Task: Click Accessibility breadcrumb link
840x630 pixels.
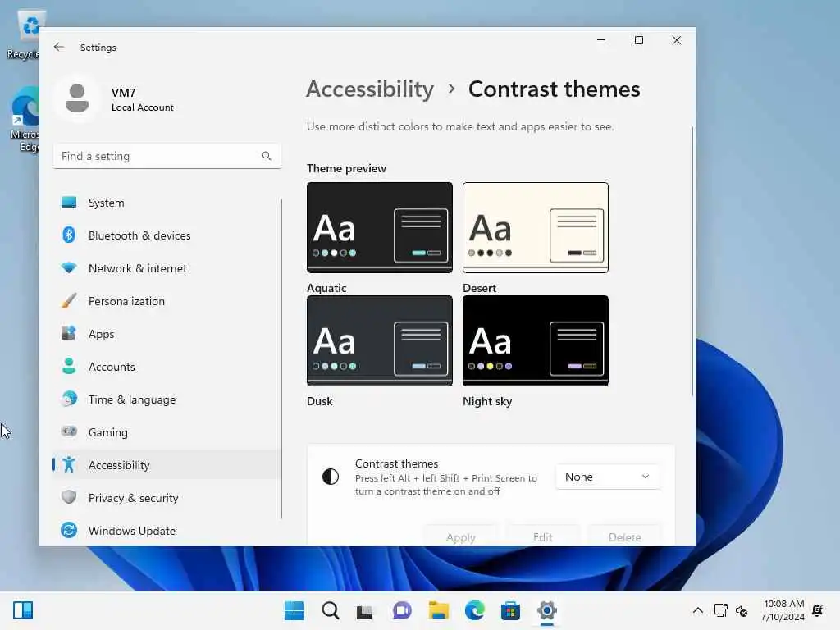Action: pos(370,89)
